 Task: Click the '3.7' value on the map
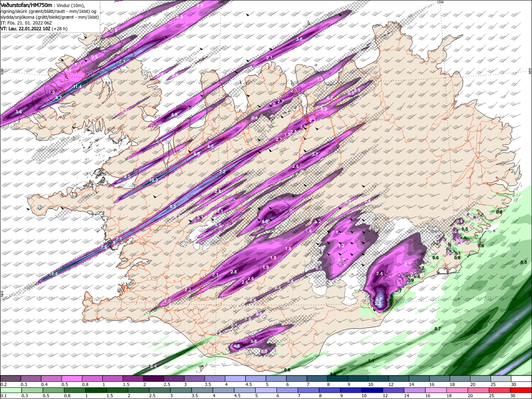[x=315, y=154]
